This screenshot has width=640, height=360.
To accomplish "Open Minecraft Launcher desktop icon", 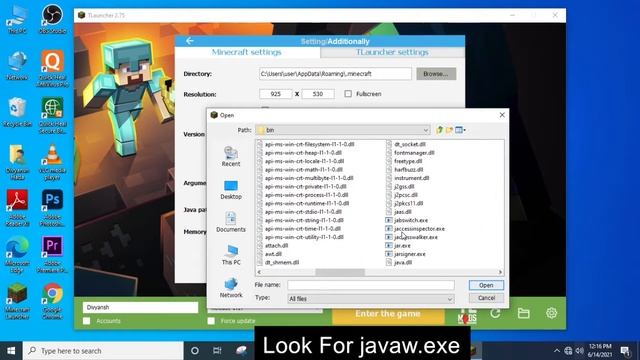I will tap(17, 301).
